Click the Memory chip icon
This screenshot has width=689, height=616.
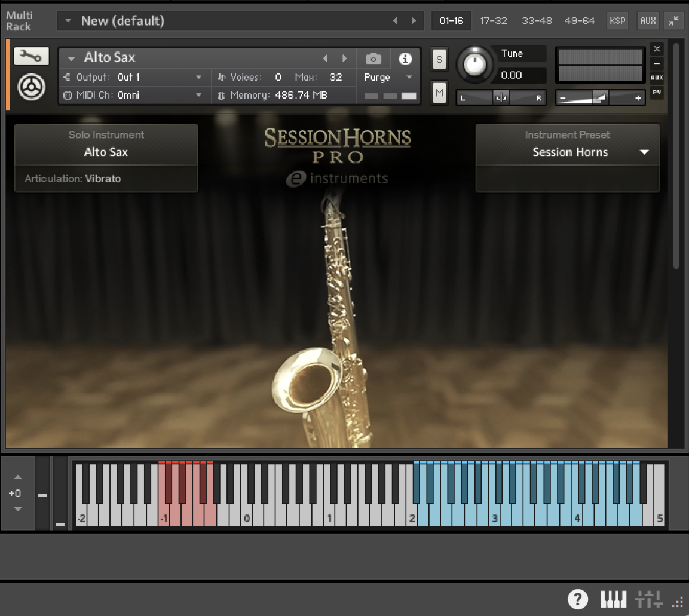(221, 96)
